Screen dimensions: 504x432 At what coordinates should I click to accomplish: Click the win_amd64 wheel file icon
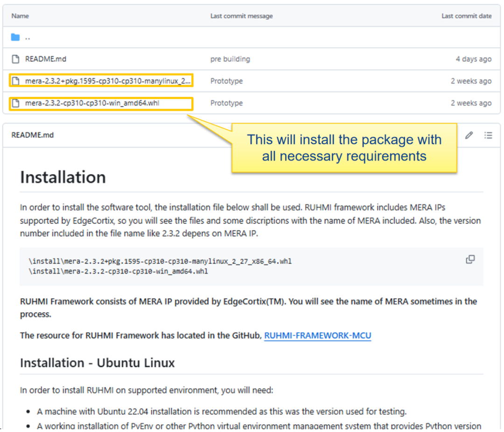[15, 103]
